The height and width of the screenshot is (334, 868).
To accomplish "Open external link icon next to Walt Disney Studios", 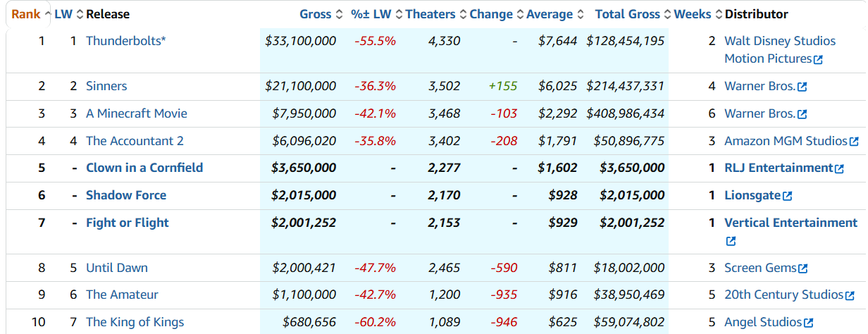I will [x=818, y=60].
